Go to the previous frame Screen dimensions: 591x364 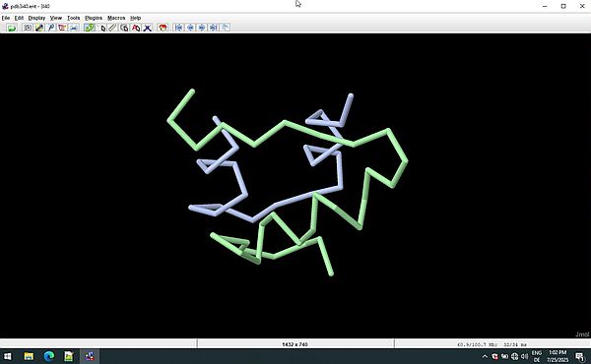click(x=190, y=28)
